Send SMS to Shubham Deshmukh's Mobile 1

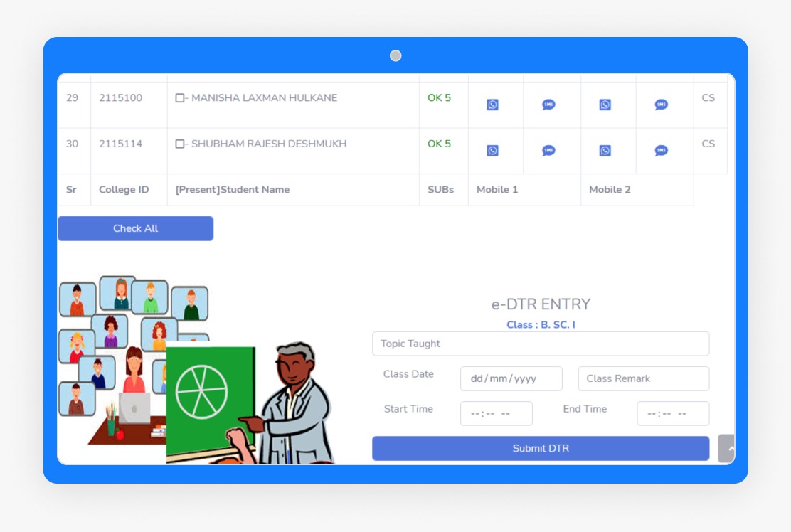point(548,151)
